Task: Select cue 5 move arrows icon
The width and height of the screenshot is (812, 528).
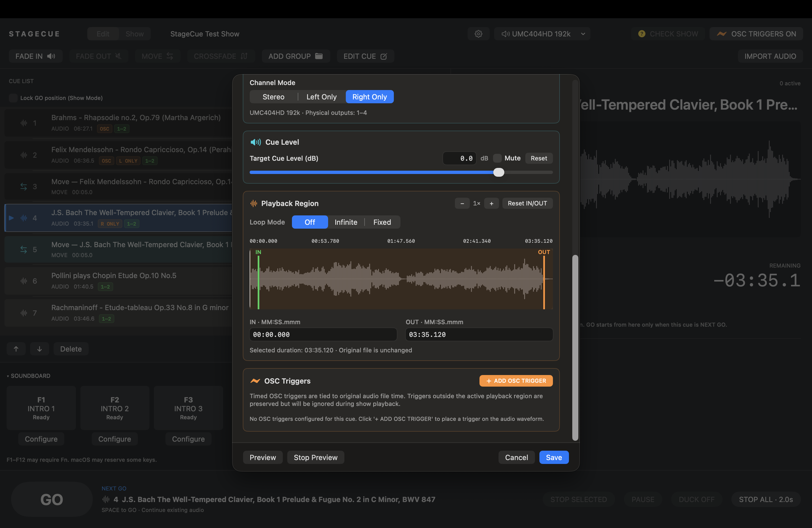Action: point(23,249)
